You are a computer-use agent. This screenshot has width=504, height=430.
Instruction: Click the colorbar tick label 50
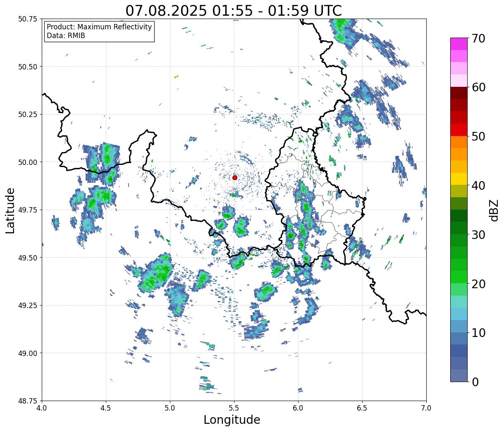(478, 136)
